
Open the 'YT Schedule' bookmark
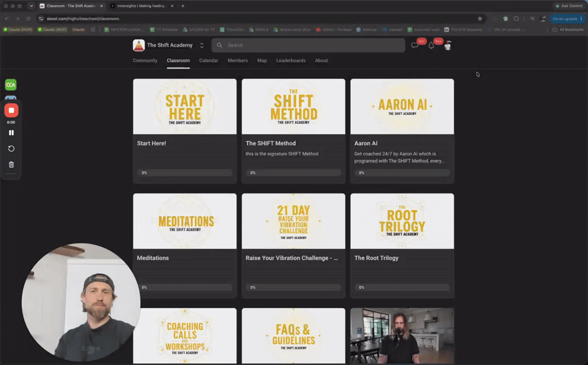click(164, 30)
